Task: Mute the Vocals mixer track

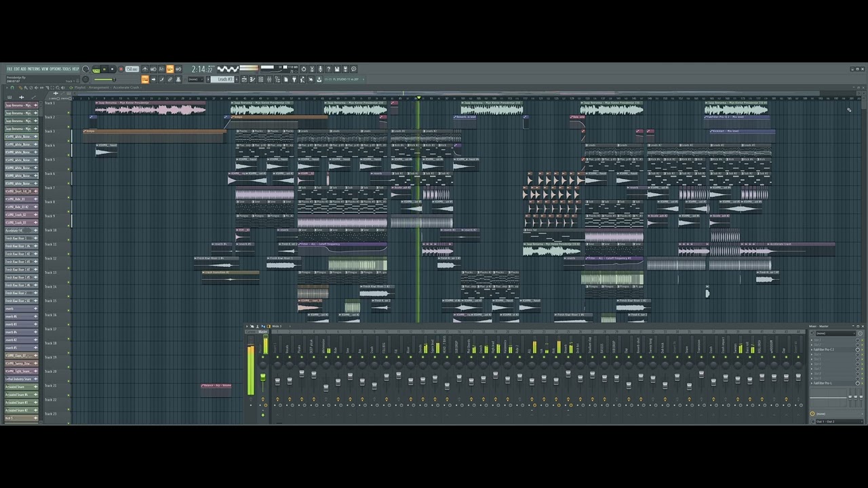Action: (x=290, y=357)
